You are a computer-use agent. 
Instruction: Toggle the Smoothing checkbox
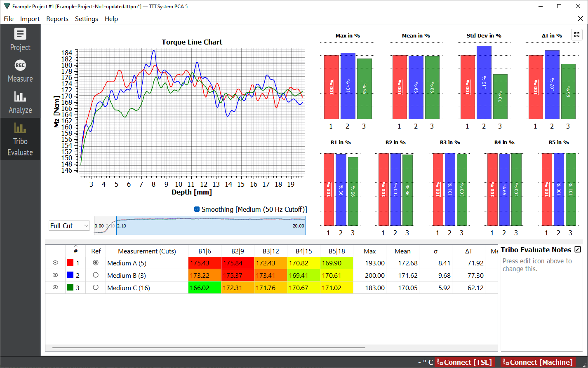tap(197, 209)
